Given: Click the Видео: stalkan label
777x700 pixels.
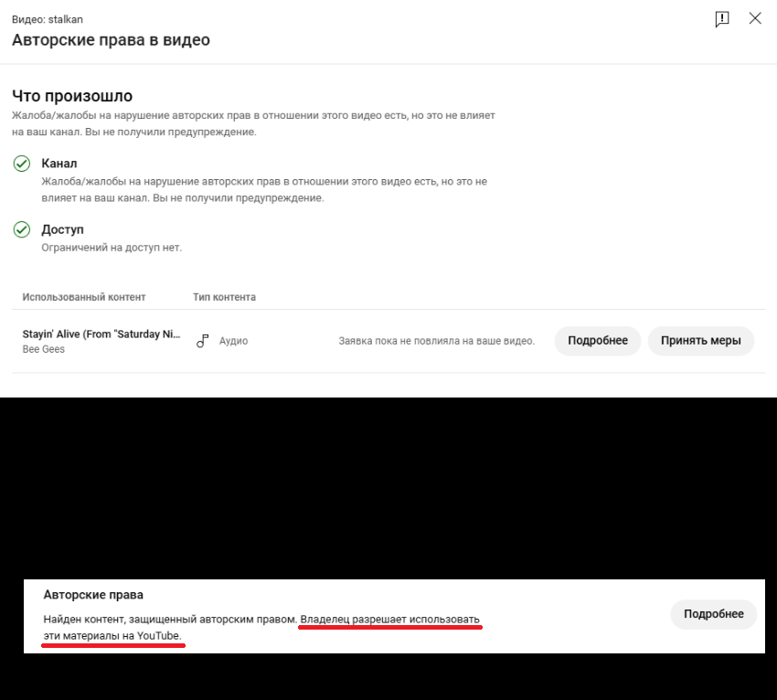Looking at the screenshot, I should click(48, 19).
